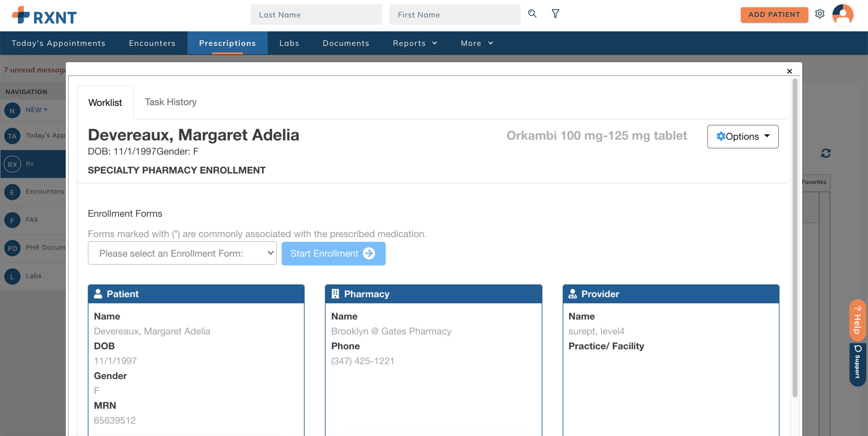Click the N circle icon in navigation
Viewport: 868px width, 436px height.
pos(12,110)
